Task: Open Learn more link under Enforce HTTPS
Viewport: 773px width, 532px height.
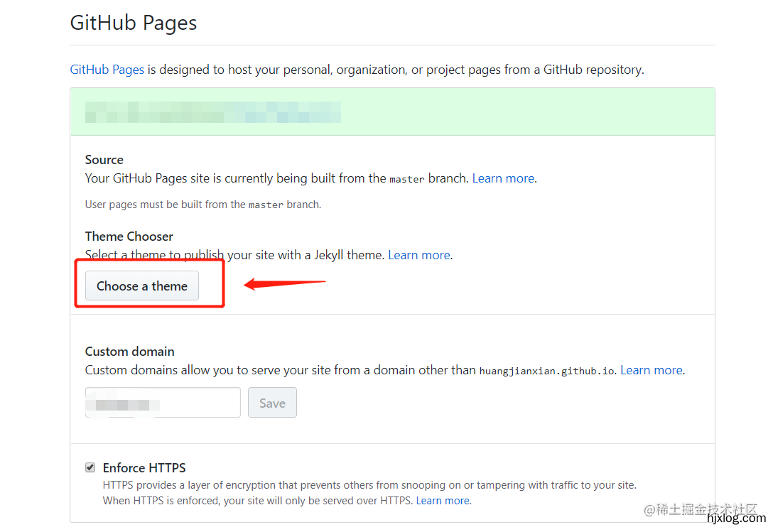Action: [x=443, y=501]
